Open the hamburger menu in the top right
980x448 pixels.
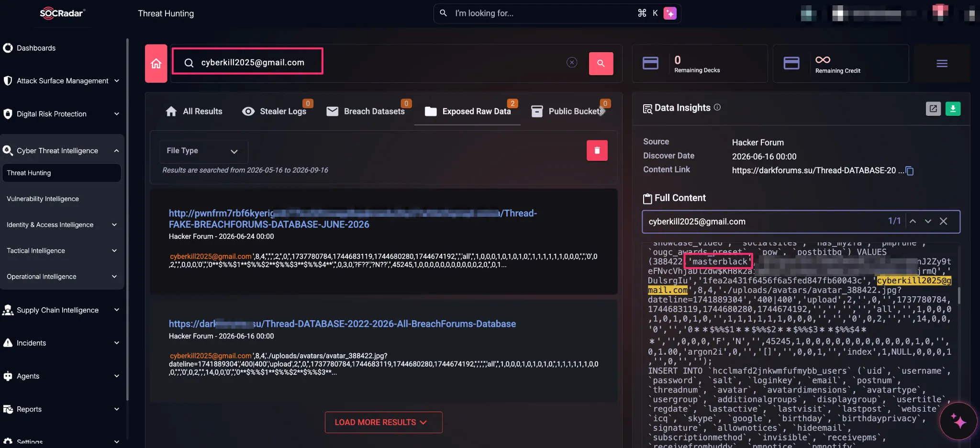click(x=942, y=64)
